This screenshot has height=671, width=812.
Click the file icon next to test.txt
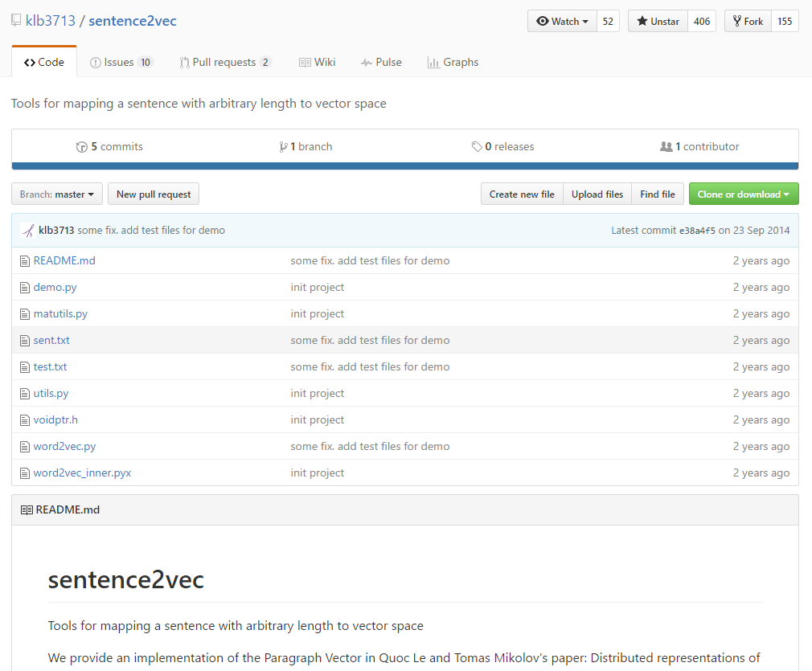coord(25,367)
